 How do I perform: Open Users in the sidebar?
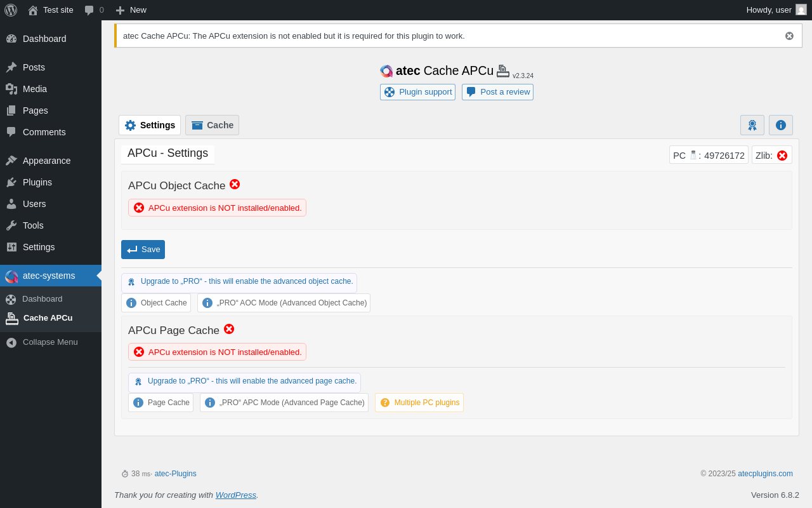tap(51, 204)
